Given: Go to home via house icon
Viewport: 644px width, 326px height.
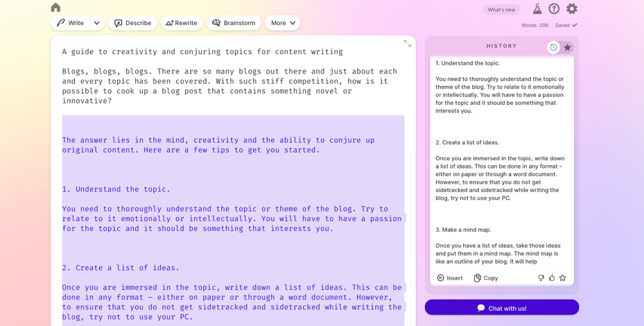Looking at the screenshot, I should (56, 8).
